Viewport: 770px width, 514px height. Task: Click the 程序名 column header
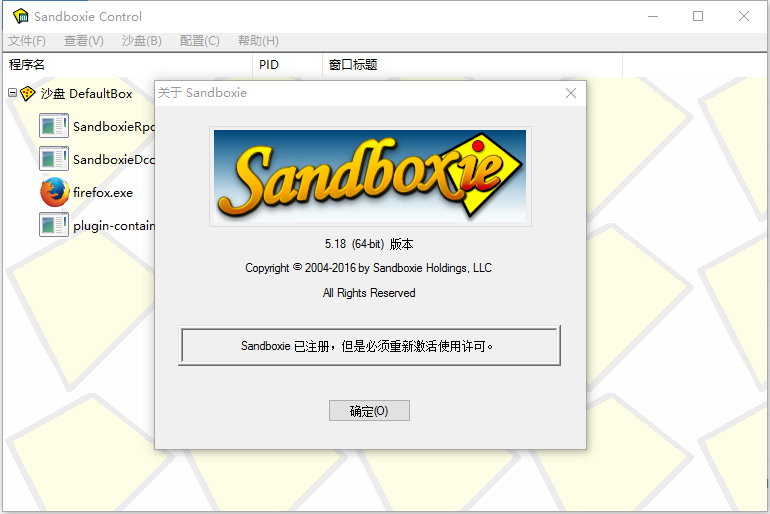click(x=128, y=65)
